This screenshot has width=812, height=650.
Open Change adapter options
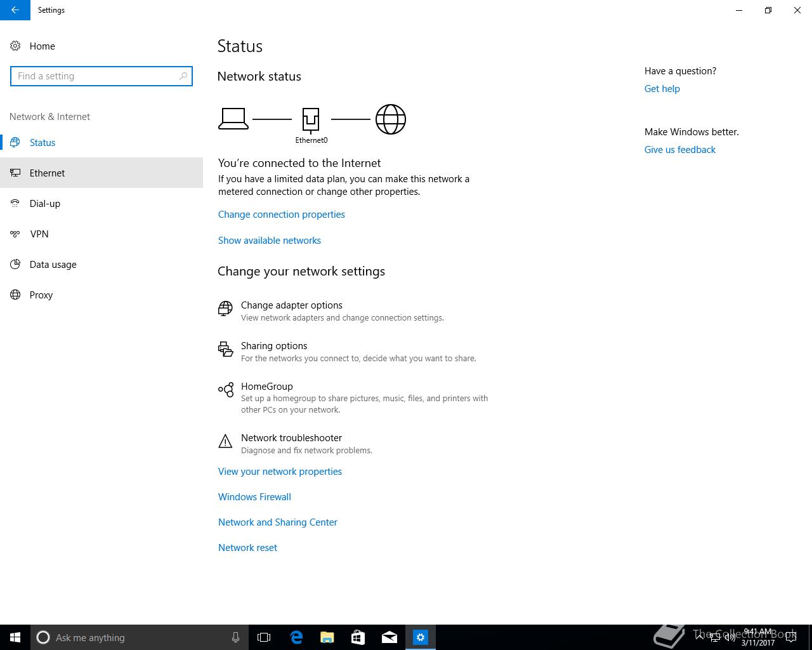[x=292, y=305]
